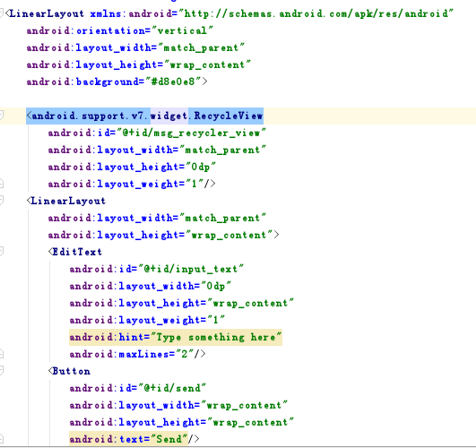Image resolution: width=476 pixels, height=448 pixels.
Task: Click the EditText layout_width="0dp" line
Action: pyautogui.click(x=151, y=286)
